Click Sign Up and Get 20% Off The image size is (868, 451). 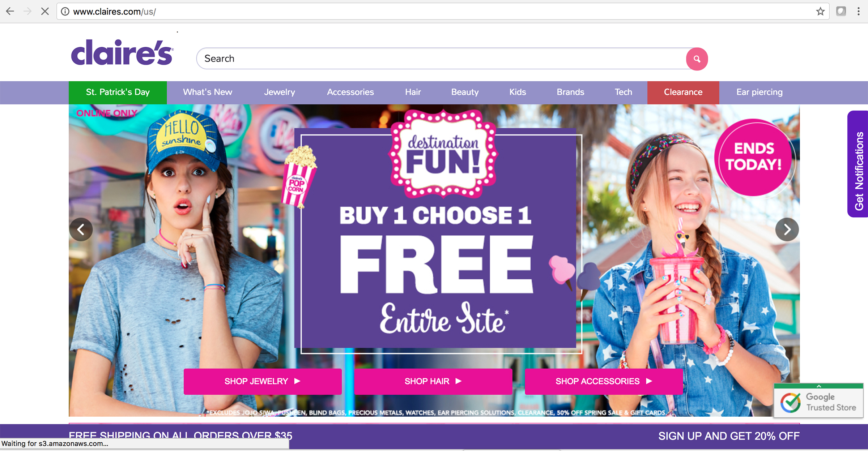(x=729, y=436)
